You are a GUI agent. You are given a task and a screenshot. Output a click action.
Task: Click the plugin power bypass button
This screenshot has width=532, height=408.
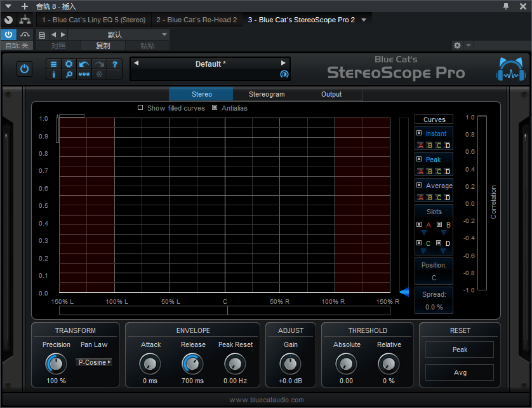(x=24, y=69)
